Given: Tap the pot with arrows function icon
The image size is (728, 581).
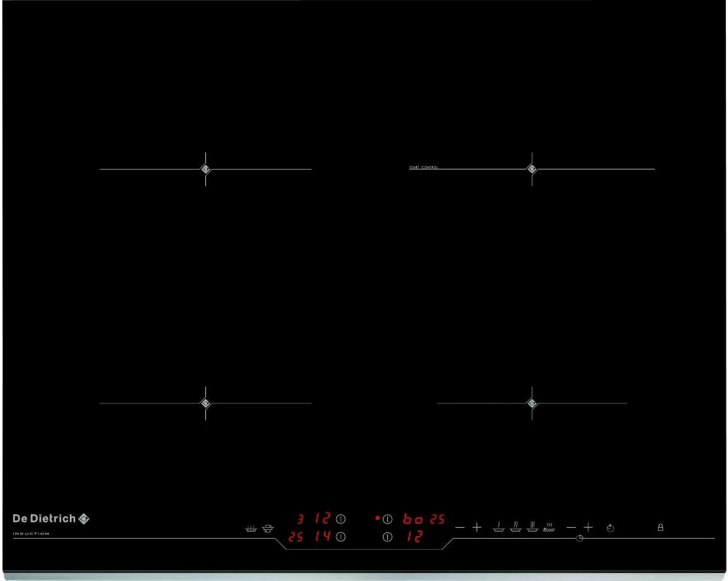Looking at the screenshot, I should click(268, 528).
